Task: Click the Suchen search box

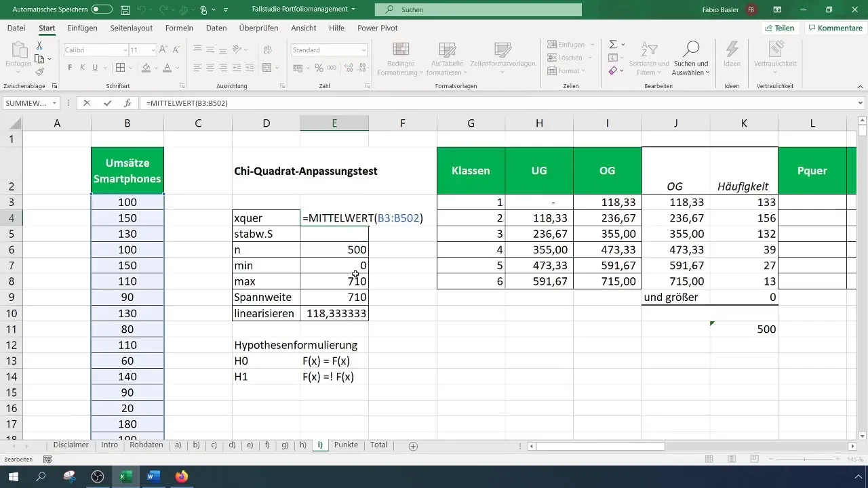Action: [479, 9]
